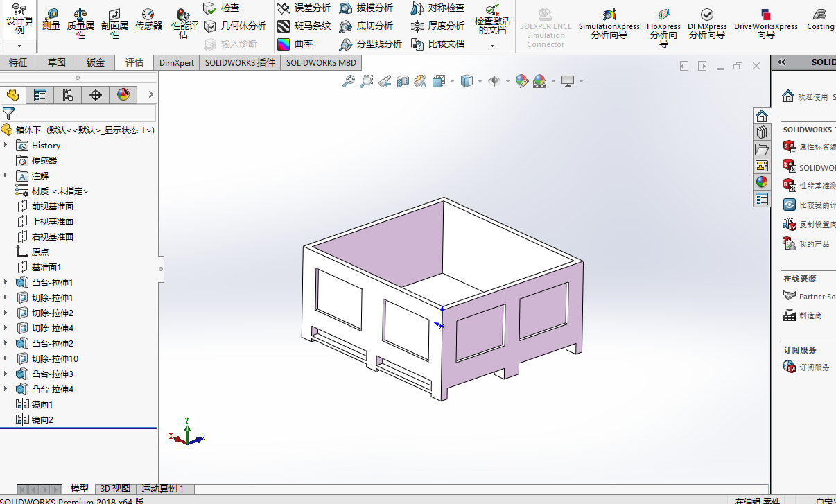Launch DriveWorksXpress 向导
Viewport: 836px width, 504px height.
[765, 23]
